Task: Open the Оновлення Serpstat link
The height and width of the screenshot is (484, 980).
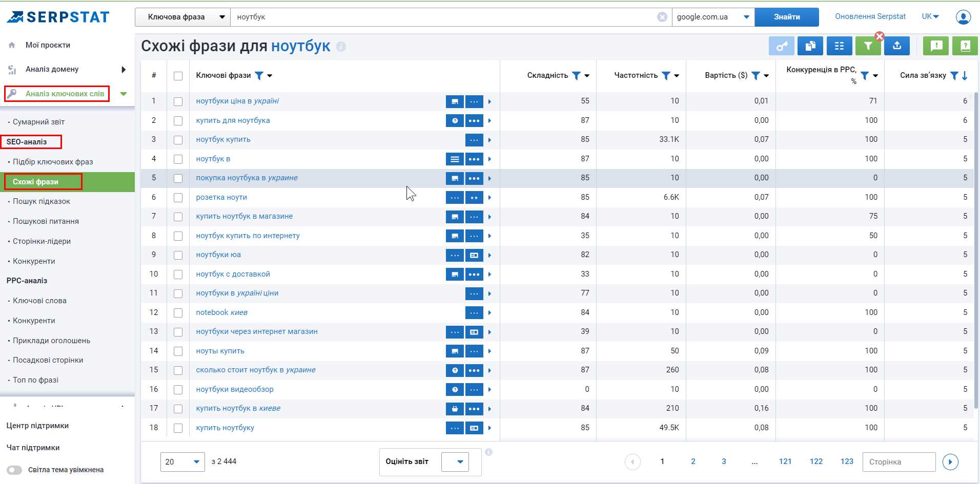Action: click(x=870, y=16)
